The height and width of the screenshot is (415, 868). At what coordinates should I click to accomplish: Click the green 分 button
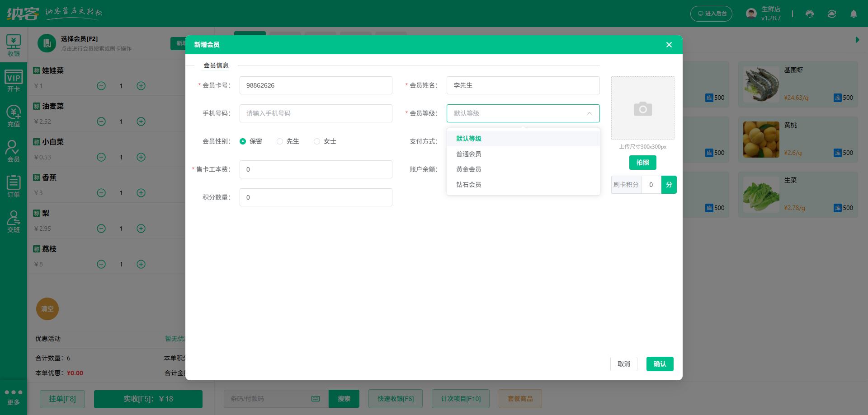(x=669, y=185)
